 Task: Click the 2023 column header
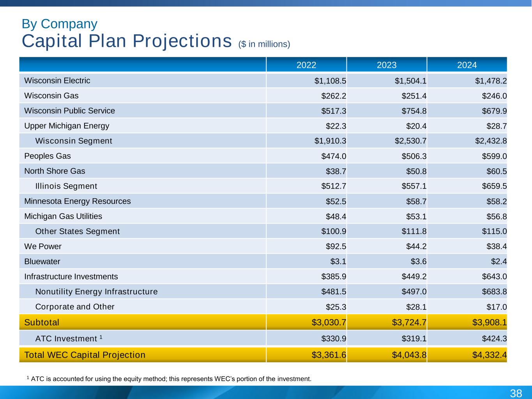pyautogui.click(x=387, y=65)
